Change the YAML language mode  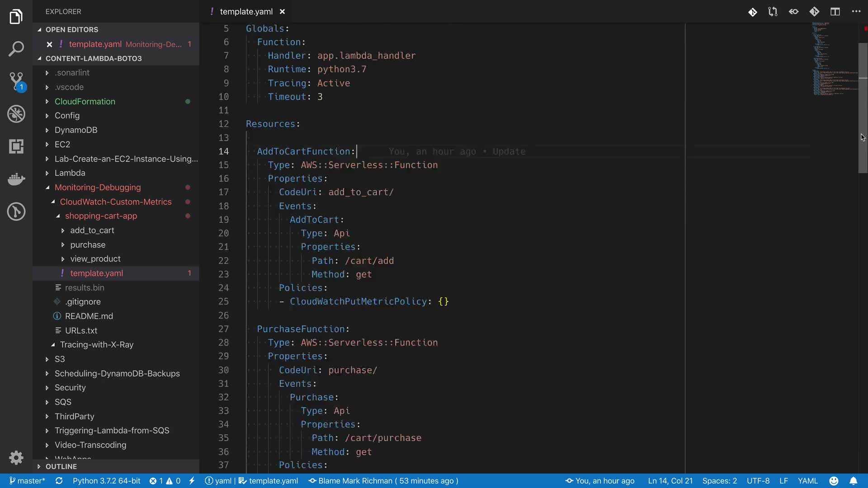pos(807,481)
